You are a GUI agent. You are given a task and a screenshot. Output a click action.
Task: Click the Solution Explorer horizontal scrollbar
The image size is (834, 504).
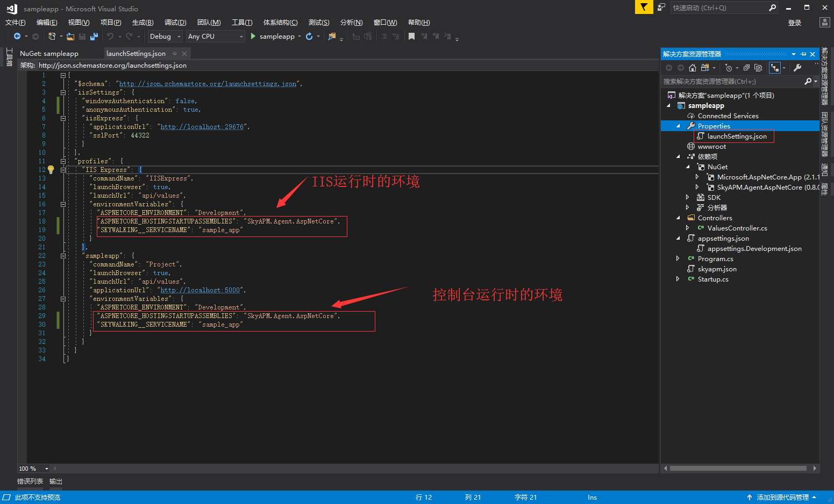point(738,469)
